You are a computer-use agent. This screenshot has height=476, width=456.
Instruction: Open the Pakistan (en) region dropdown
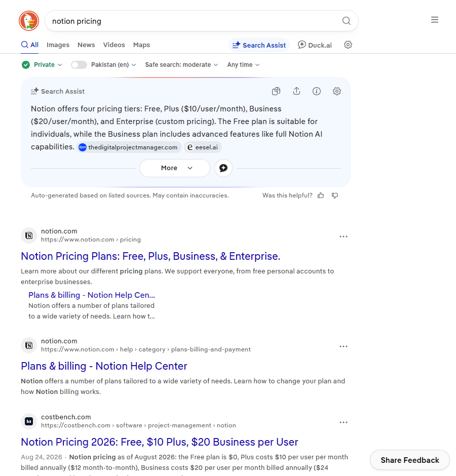[113, 65]
